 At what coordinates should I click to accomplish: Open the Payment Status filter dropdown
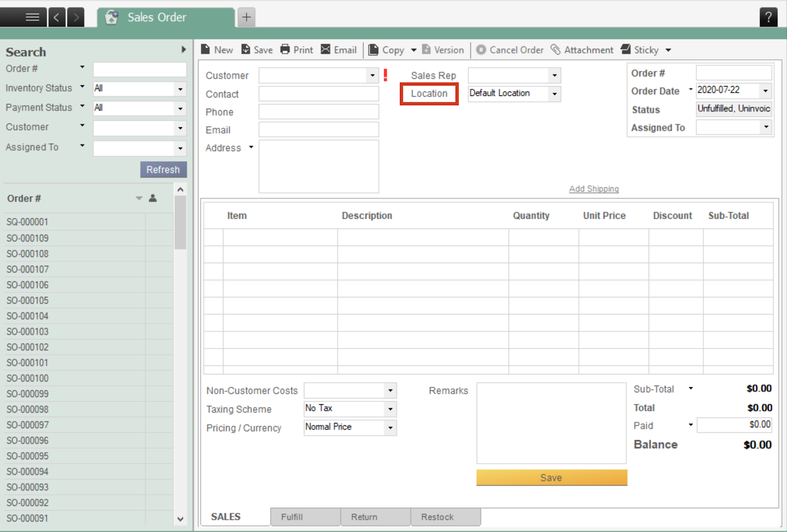click(x=181, y=109)
